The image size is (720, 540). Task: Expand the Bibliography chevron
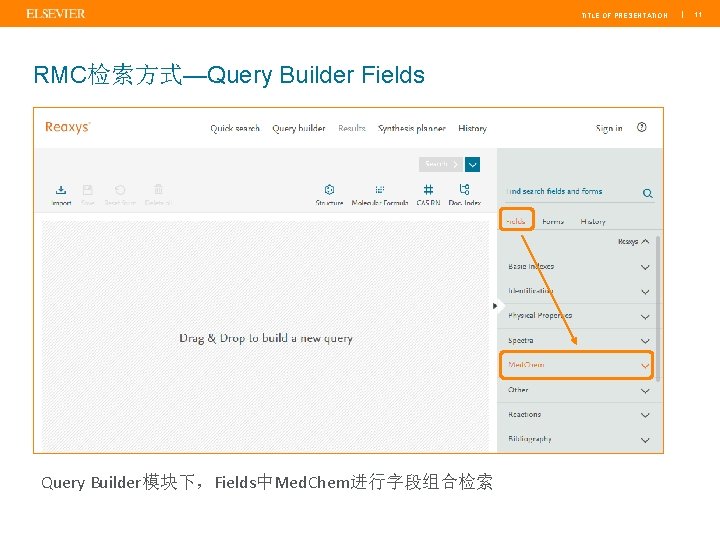pyautogui.click(x=645, y=440)
